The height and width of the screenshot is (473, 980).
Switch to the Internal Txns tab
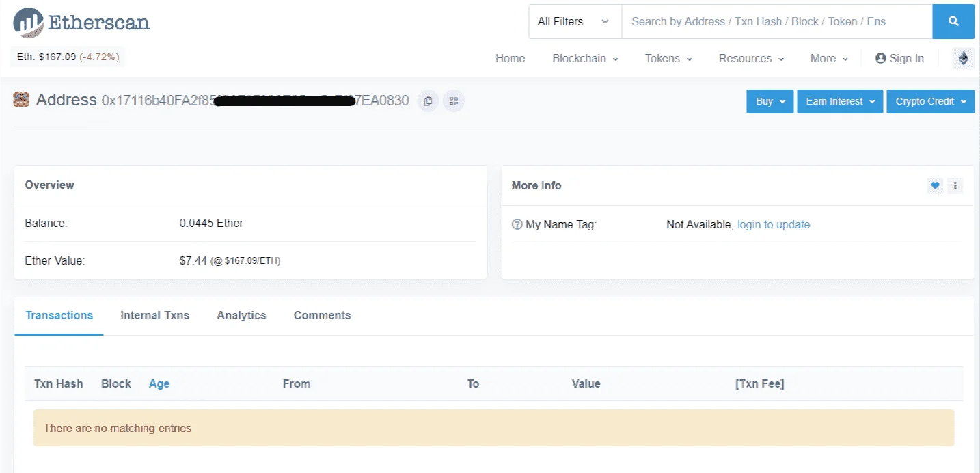click(x=155, y=316)
